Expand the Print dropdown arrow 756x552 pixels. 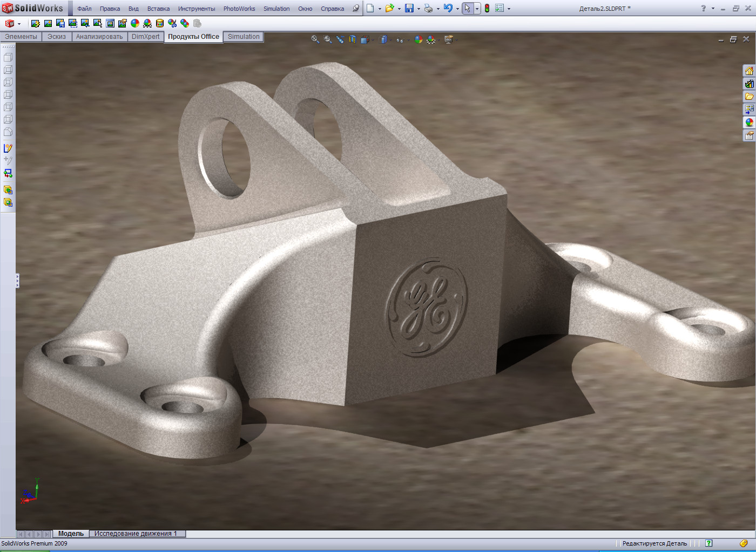click(438, 9)
